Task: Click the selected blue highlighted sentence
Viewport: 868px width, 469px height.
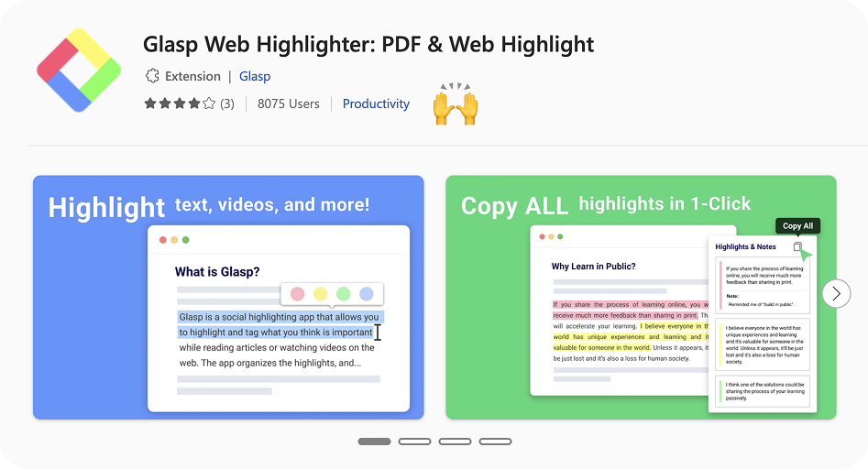Action: point(280,324)
